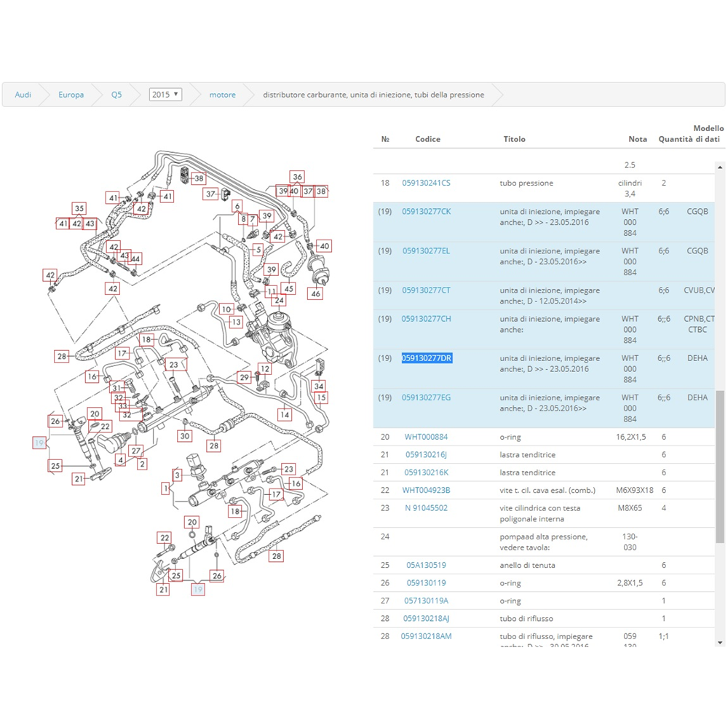This screenshot has width=728, height=728.
Task: Click scrollbar down arrow of parts list
Action: pos(720,643)
